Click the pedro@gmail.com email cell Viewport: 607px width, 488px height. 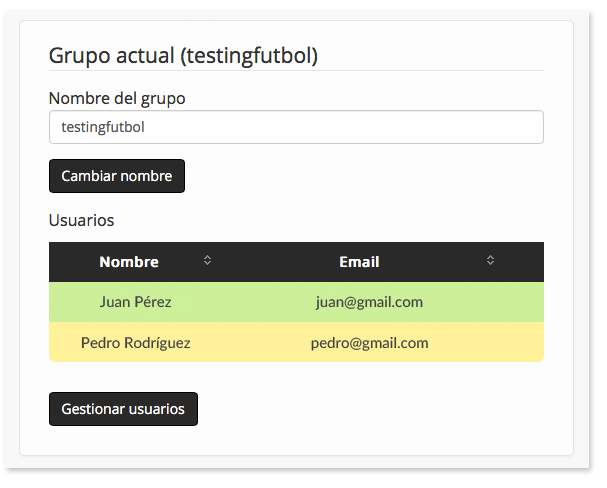(x=369, y=342)
